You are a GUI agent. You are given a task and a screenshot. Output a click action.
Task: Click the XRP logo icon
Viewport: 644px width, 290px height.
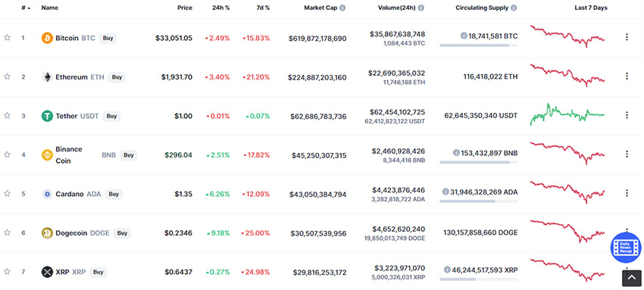point(47,272)
